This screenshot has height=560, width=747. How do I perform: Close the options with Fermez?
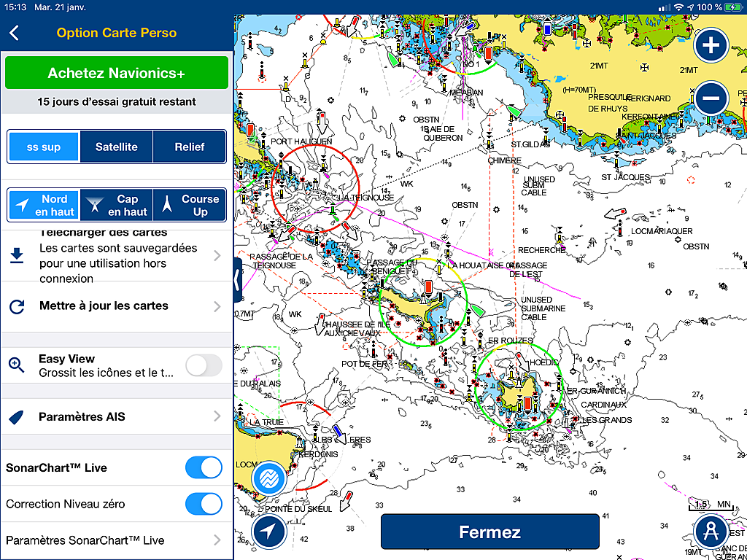tap(489, 532)
